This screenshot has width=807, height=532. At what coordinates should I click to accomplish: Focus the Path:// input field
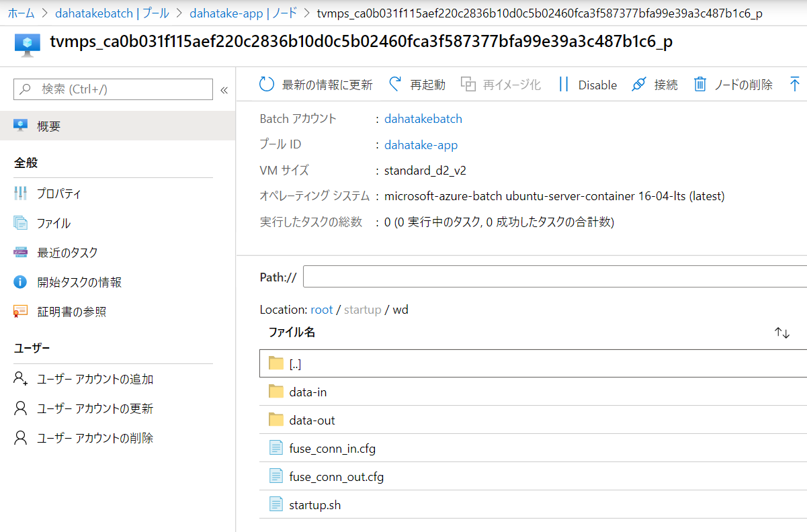555,277
